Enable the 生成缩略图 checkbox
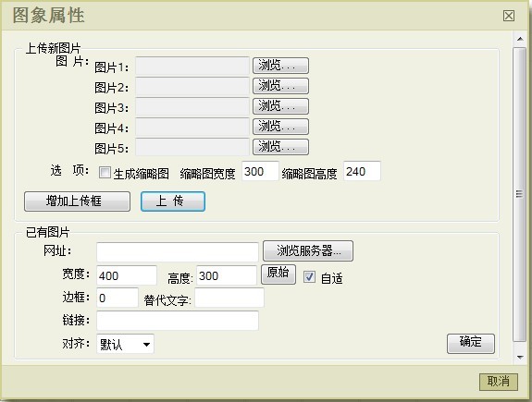 [x=105, y=173]
